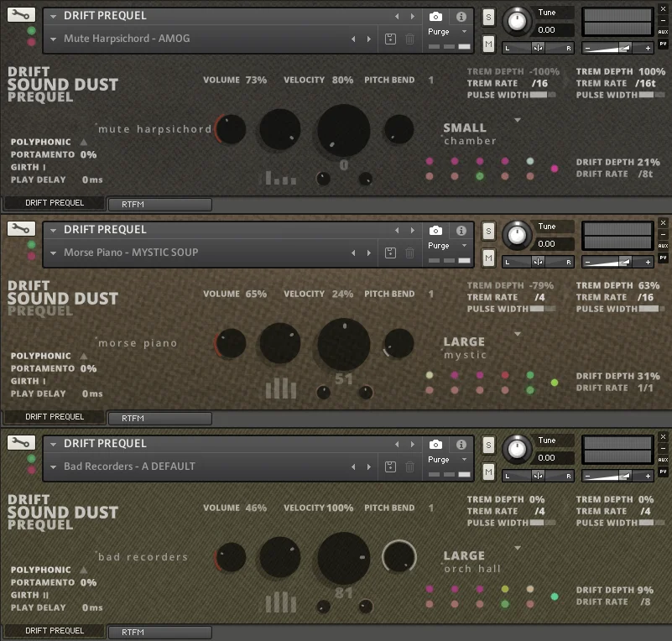Expand snapshot menu arrow beside Bad Recorders - A DEFAULT
Image resolution: width=672 pixels, height=641 pixels.
pyautogui.click(x=53, y=466)
